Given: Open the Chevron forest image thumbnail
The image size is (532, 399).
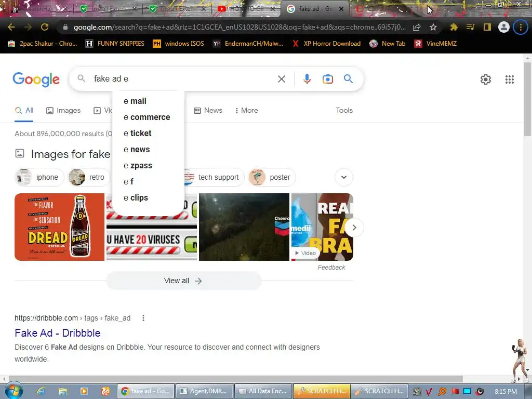Looking at the screenshot, I should click(244, 227).
